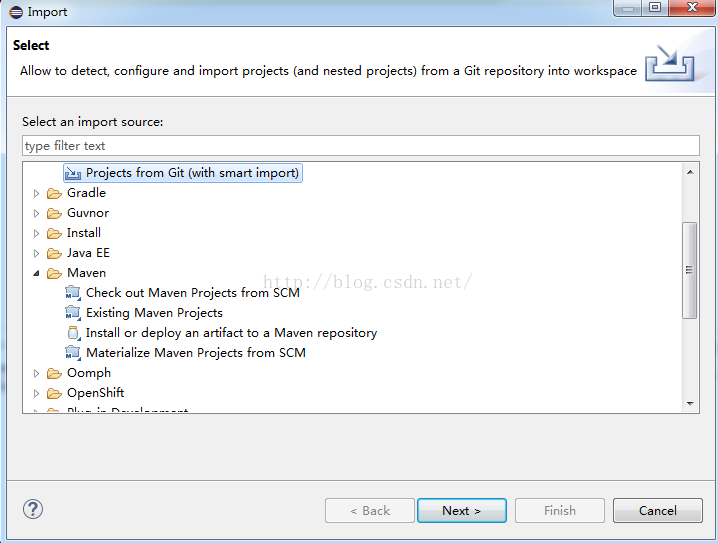Maximize the Import dialog window
The image size is (718, 543).
[x=655, y=7]
